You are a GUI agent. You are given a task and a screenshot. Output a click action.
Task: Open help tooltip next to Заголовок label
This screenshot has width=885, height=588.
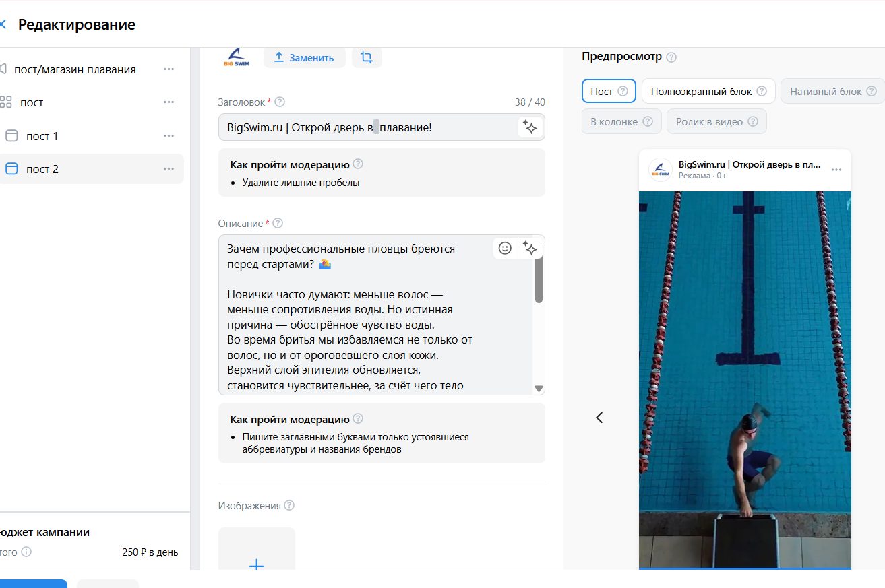[280, 102]
